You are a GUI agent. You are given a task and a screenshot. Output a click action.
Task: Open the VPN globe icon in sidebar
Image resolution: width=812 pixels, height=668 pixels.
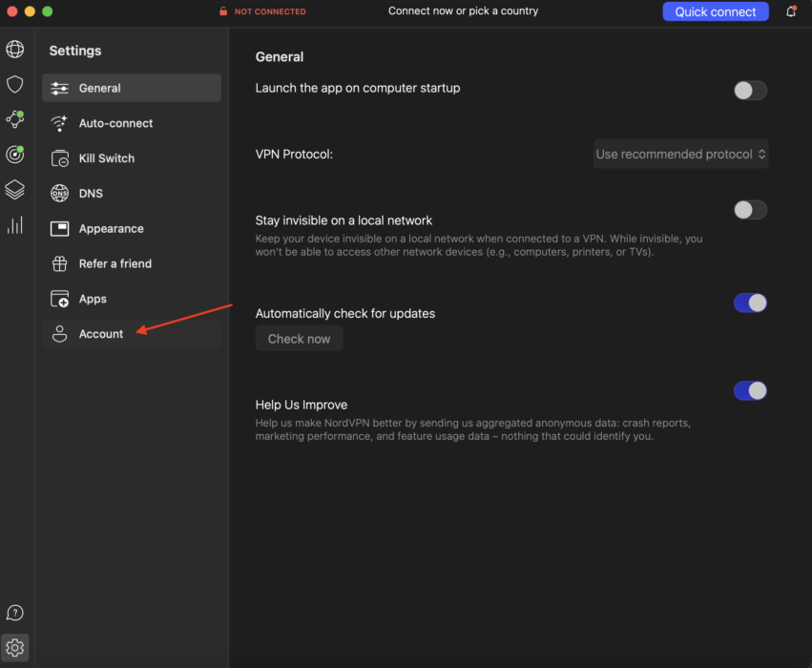14,49
